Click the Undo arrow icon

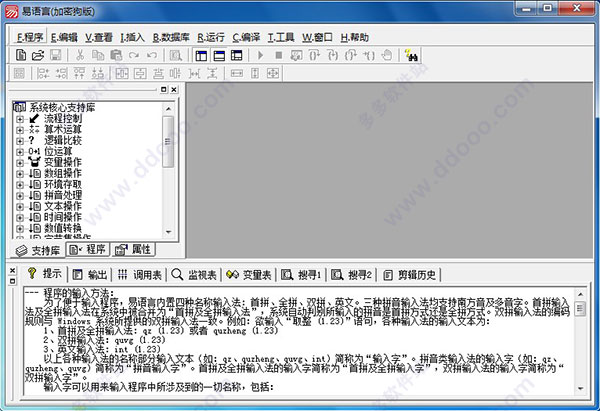[x=152, y=55]
